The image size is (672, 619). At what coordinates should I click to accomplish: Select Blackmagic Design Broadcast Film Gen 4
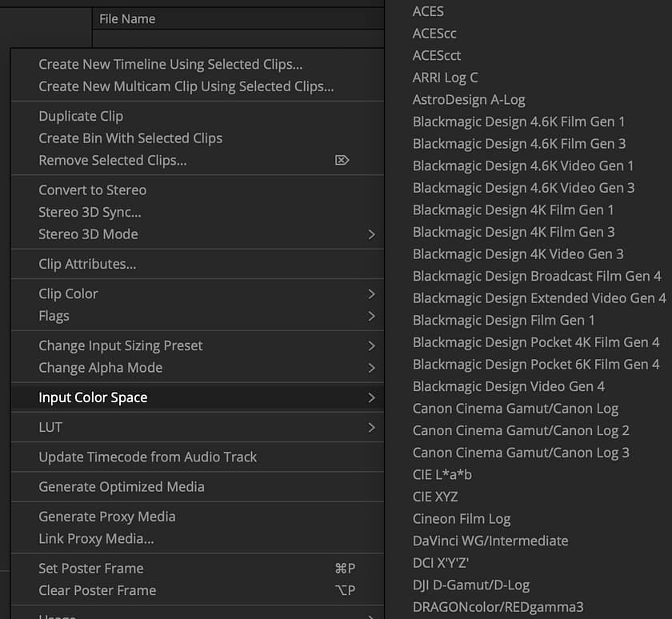click(537, 276)
